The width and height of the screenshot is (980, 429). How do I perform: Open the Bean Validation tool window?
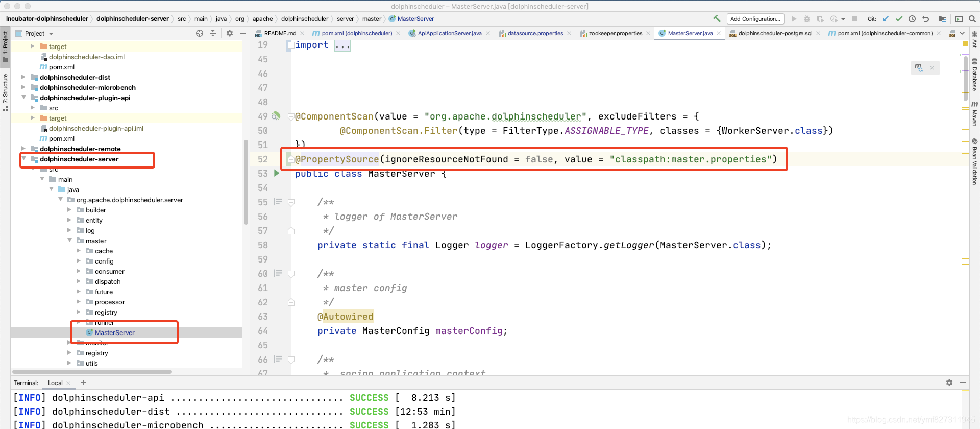click(974, 161)
